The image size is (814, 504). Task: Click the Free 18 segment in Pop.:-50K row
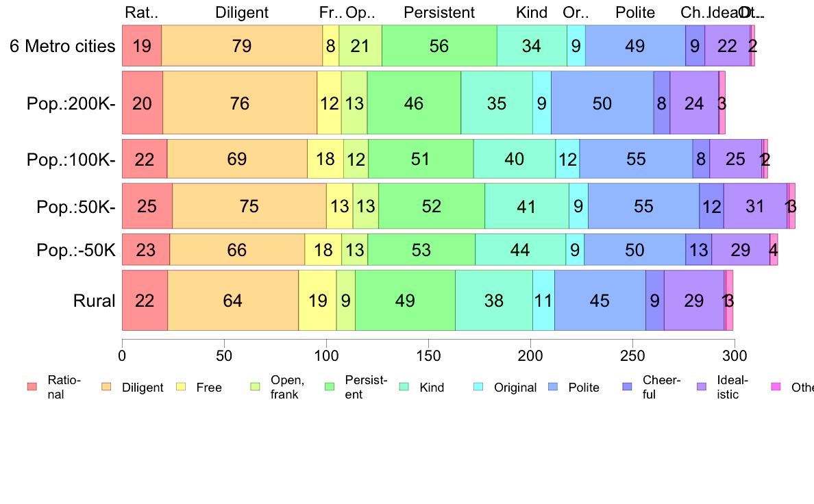323,250
